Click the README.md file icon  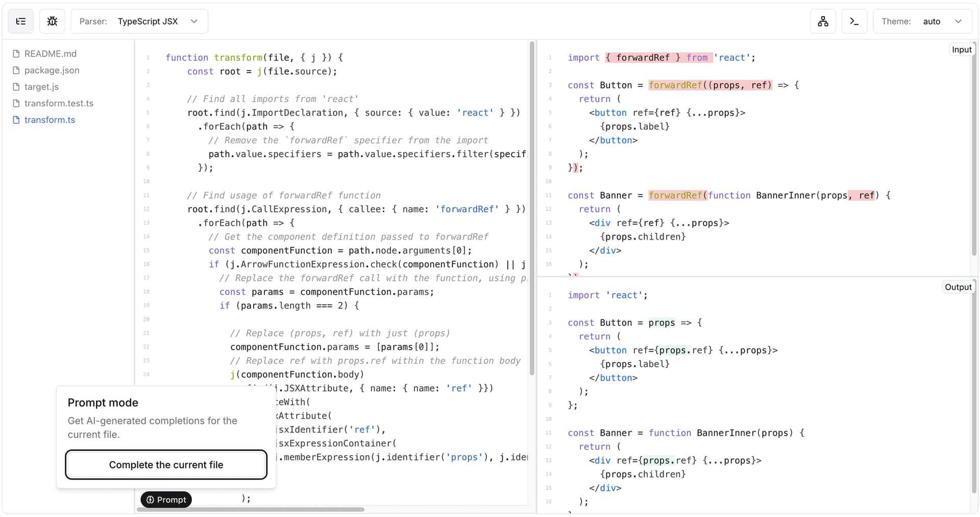click(x=16, y=54)
